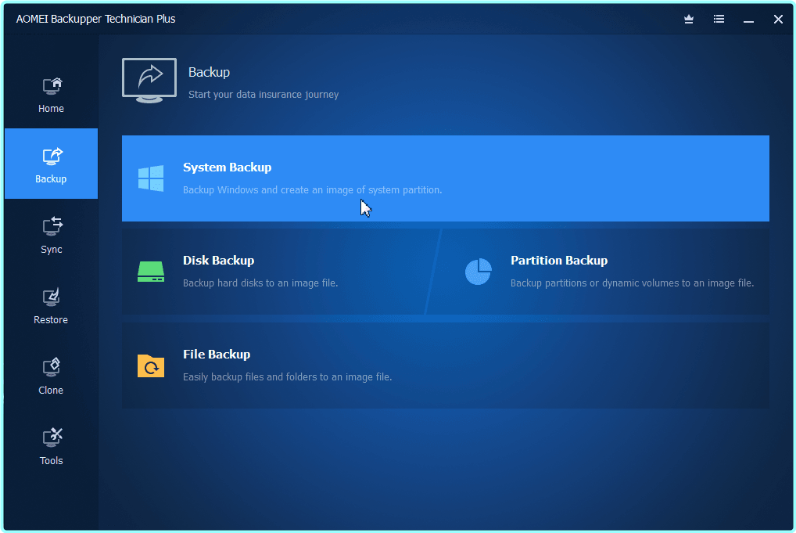The width and height of the screenshot is (796, 533).
Task: Choose Disk Backup title text
Action: 218,260
